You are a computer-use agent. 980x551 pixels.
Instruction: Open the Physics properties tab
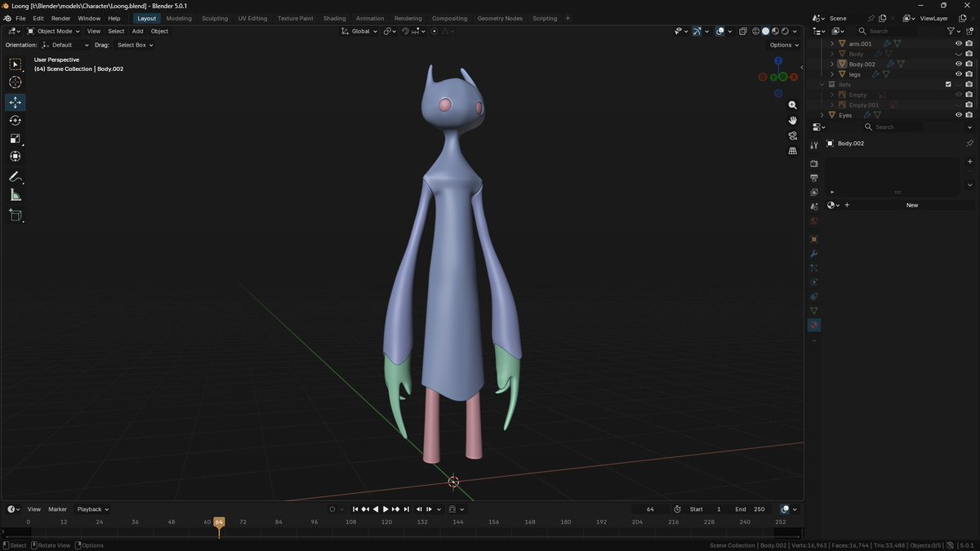[813, 282]
